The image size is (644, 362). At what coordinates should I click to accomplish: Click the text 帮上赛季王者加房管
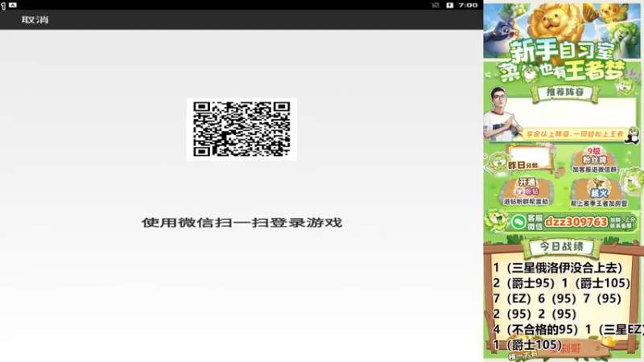click(599, 204)
